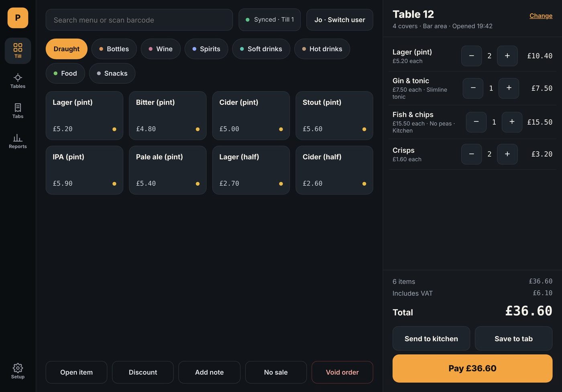
Task: Switch user from Jo
Action: (340, 20)
